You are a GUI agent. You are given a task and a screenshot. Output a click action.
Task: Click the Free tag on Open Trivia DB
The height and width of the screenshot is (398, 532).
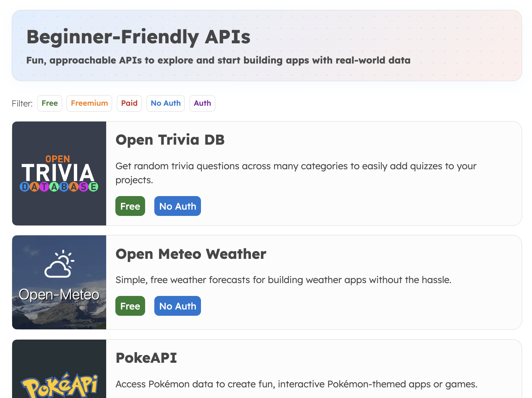pyautogui.click(x=130, y=206)
